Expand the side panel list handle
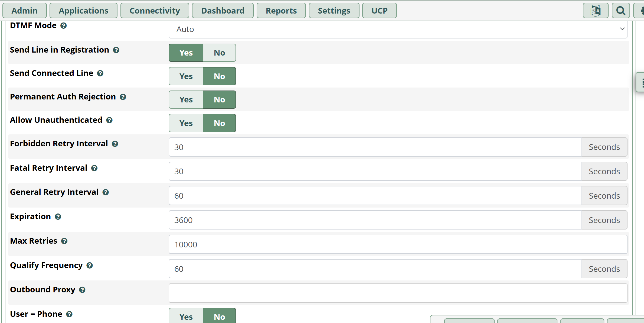The image size is (644, 323). pos(641,83)
